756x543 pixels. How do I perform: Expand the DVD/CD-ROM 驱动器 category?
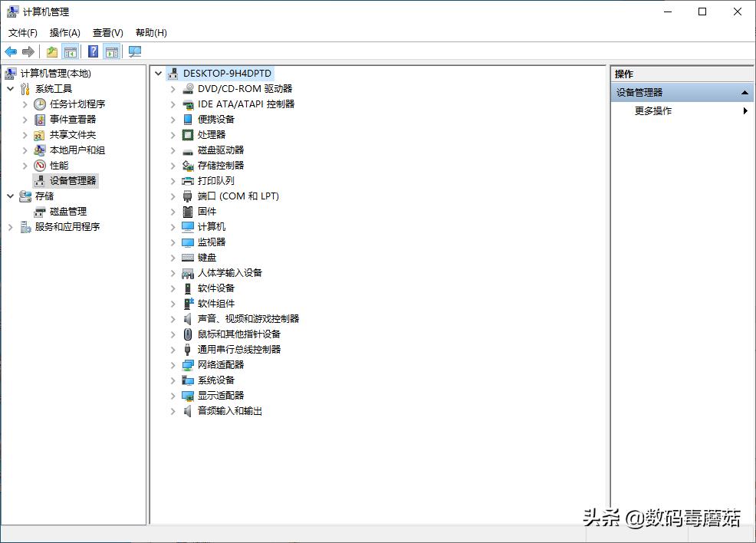pyautogui.click(x=172, y=88)
